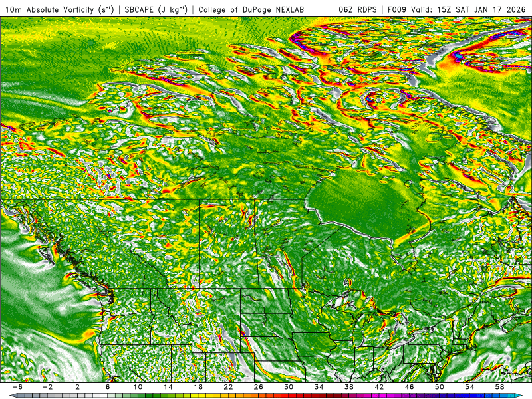Click the '10m Absolute Vorticity (s⁻¹)' title text
The width and height of the screenshot is (532, 399).
[60, 9]
